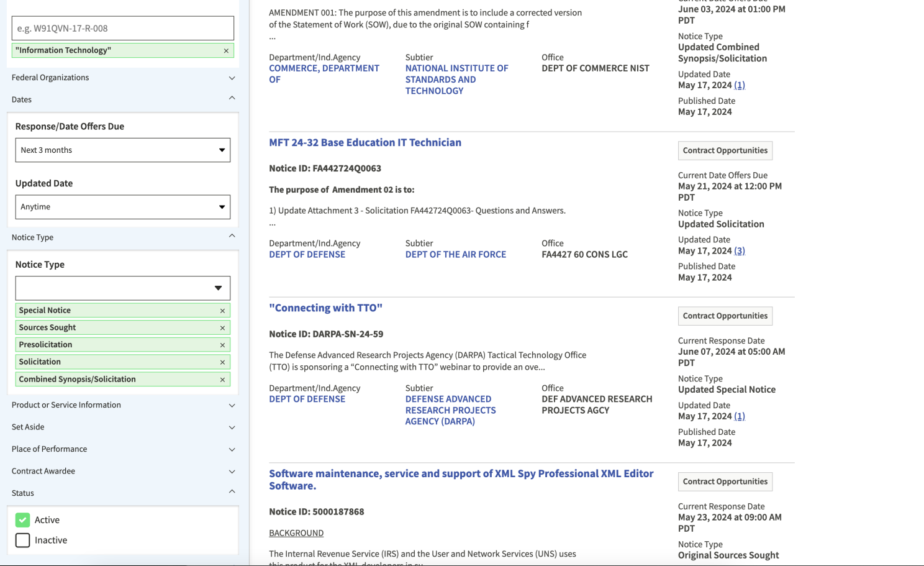Screen dimensions: 924x566
Task: Open DEPT OF DEFENSE link for MFT 24-32
Action: pyautogui.click(x=307, y=255)
